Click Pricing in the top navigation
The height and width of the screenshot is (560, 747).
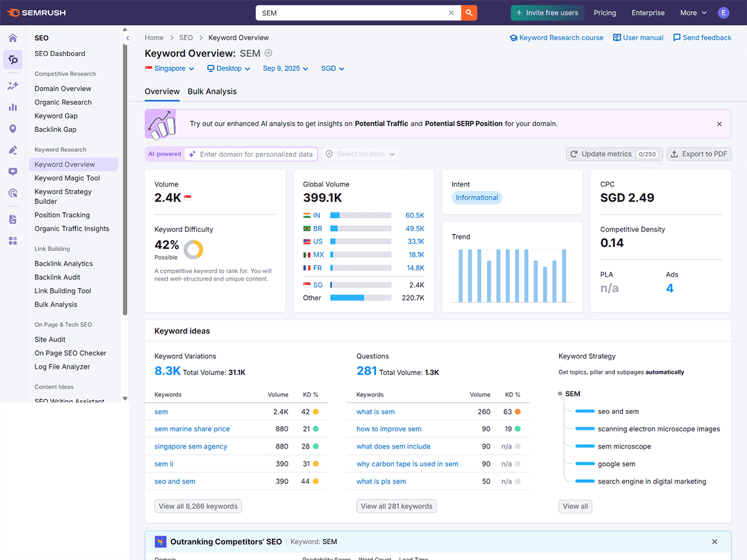click(x=604, y=12)
